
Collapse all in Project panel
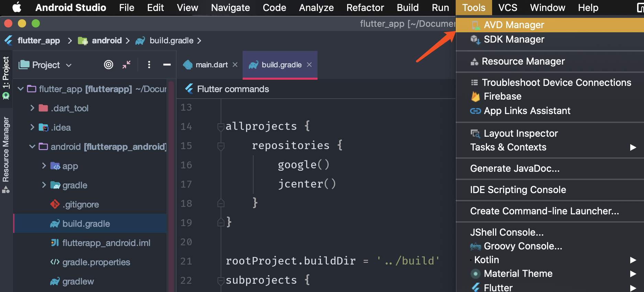pos(126,65)
